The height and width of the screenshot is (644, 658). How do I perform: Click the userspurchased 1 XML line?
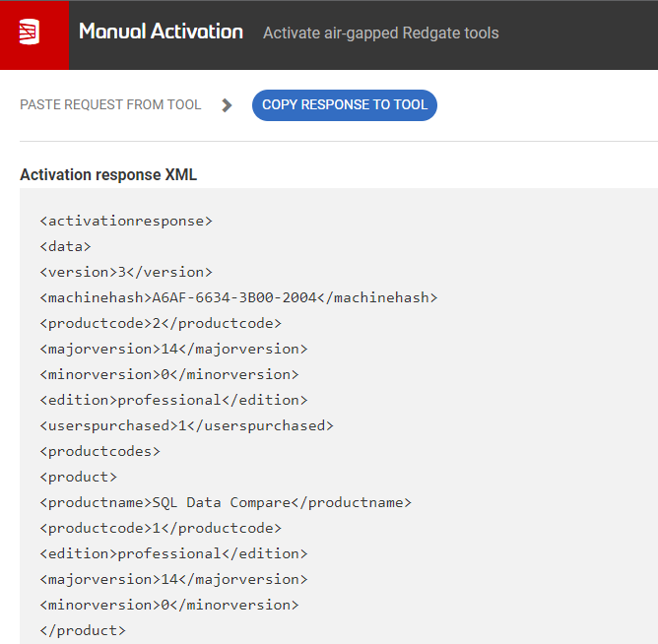pyautogui.click(x=186, y=425)
